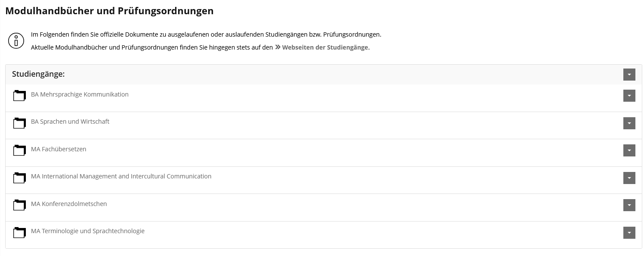The width and height of the screenshot is (644, 256).
Task: Click the double-chevron before Webseiten der Studiengänge
Action: point(278,47)
